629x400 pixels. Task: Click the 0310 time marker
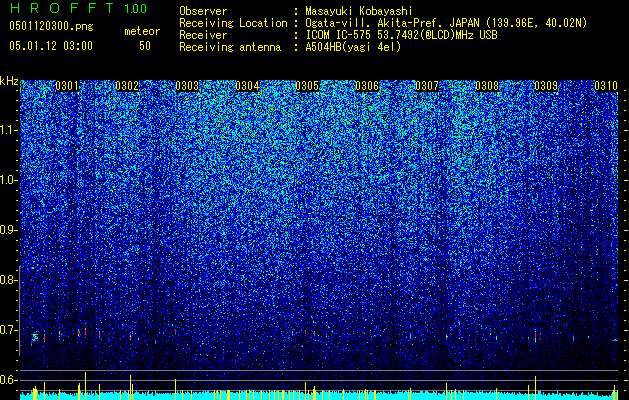coord(606,86)
